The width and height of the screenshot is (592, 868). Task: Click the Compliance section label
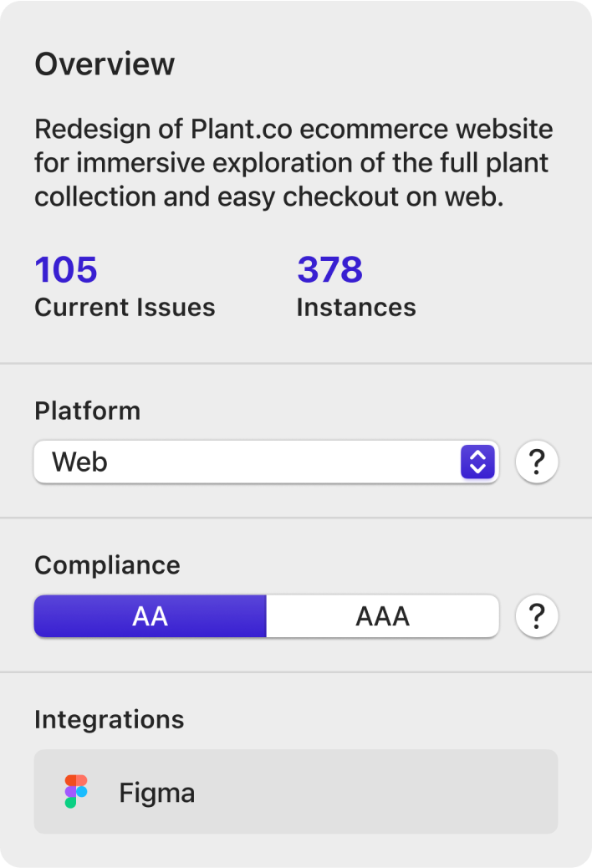(x=107, y=566)
